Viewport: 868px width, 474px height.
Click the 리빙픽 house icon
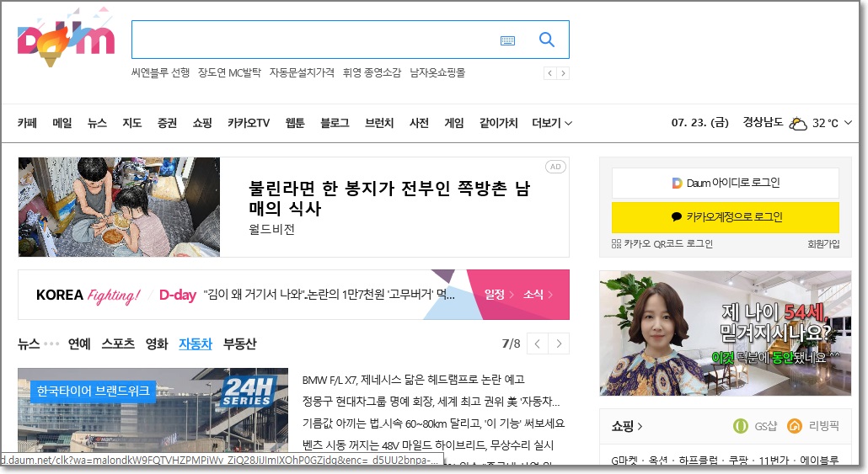pyautogui.click(x=795, y=426)
